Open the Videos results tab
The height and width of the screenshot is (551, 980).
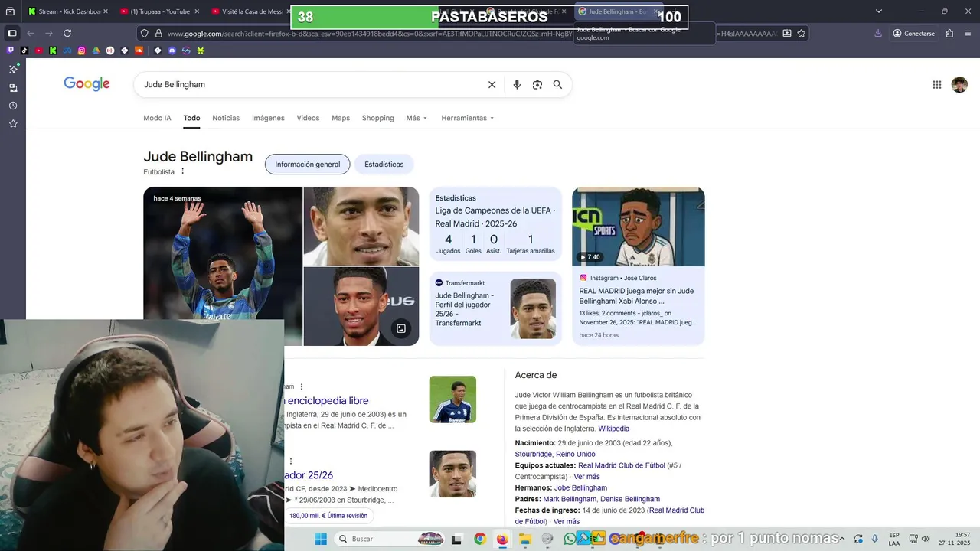point(308,118)
